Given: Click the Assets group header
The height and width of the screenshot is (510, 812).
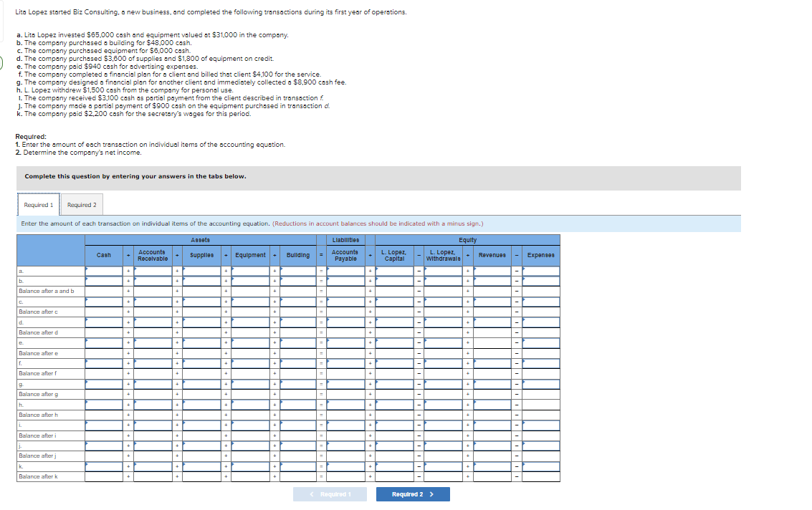Looking at the screenshot, I should (x=201, y=240).
